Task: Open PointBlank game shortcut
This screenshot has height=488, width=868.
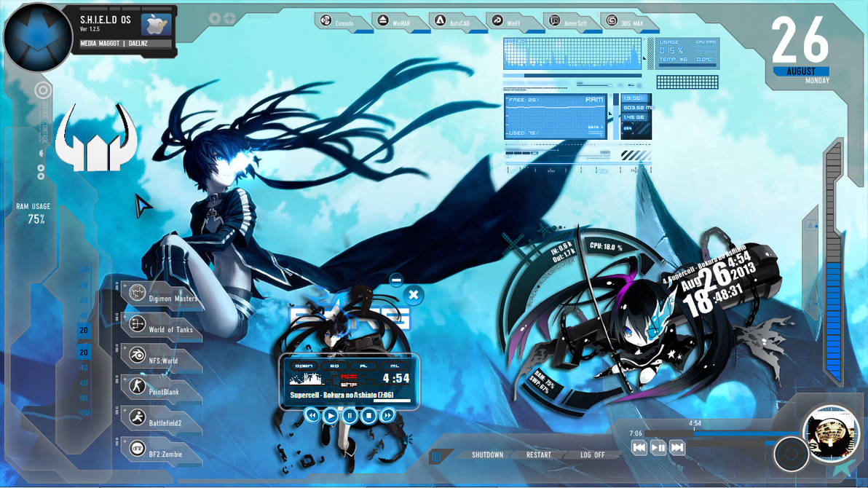Action: tap(162, 387)
